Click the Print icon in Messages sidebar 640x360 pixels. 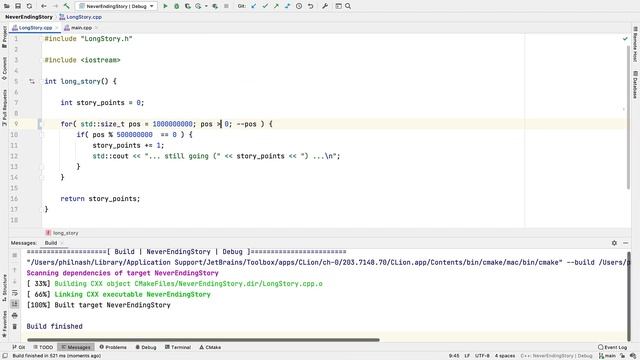coord(15,316)
